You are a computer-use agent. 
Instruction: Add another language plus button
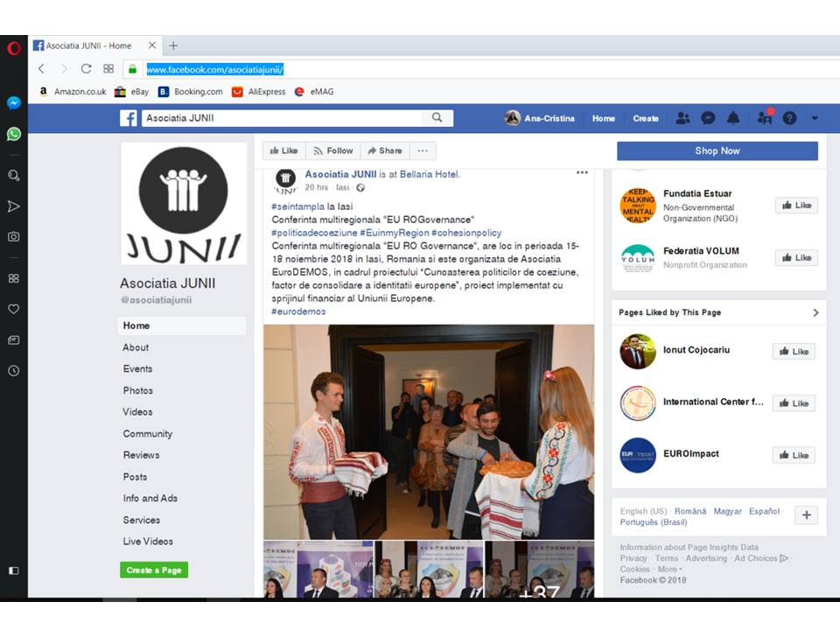pos(806,515)
